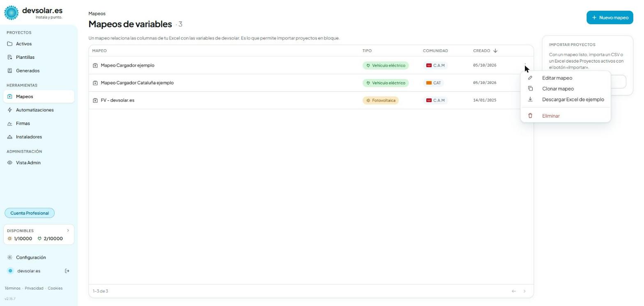Click the 14/01/2025 creation date

[x=485, y=100]
